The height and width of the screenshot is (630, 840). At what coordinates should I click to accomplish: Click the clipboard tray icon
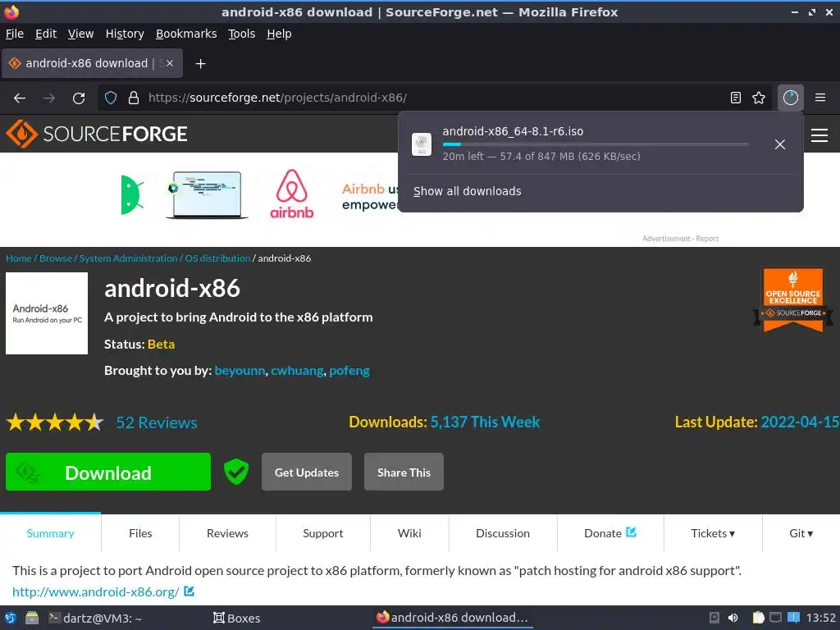click(x=759, y=618)
